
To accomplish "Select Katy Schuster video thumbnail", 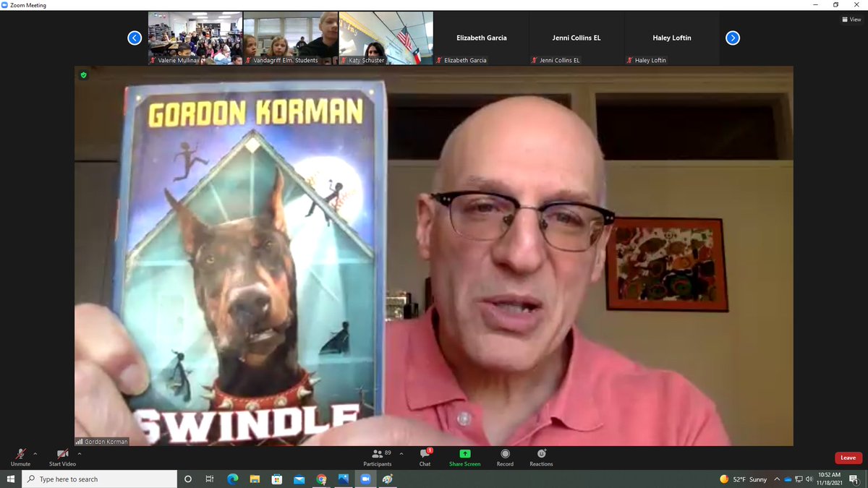I will tap(386, 38).
